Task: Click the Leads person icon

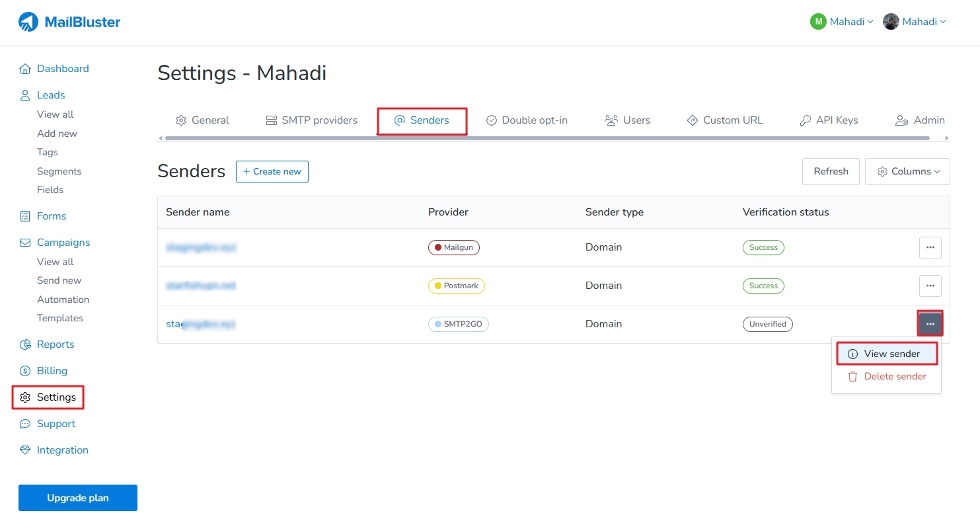Action: click(x=25, y=95)
